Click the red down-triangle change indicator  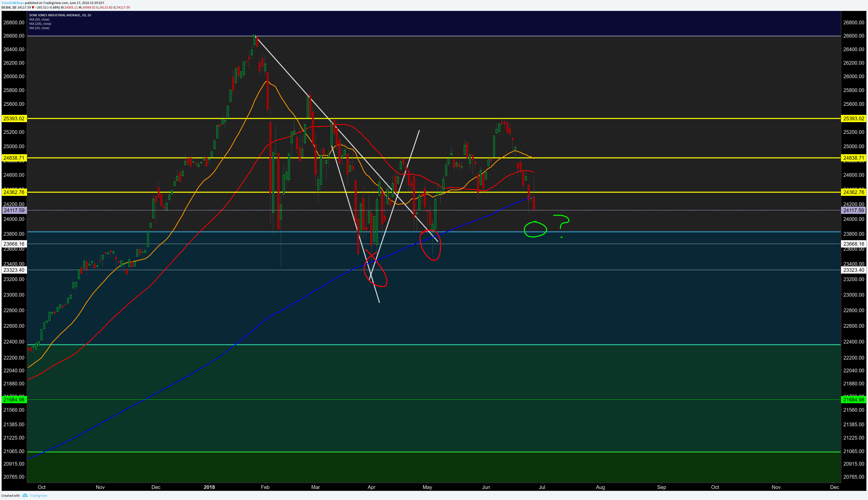pos(33,8)
